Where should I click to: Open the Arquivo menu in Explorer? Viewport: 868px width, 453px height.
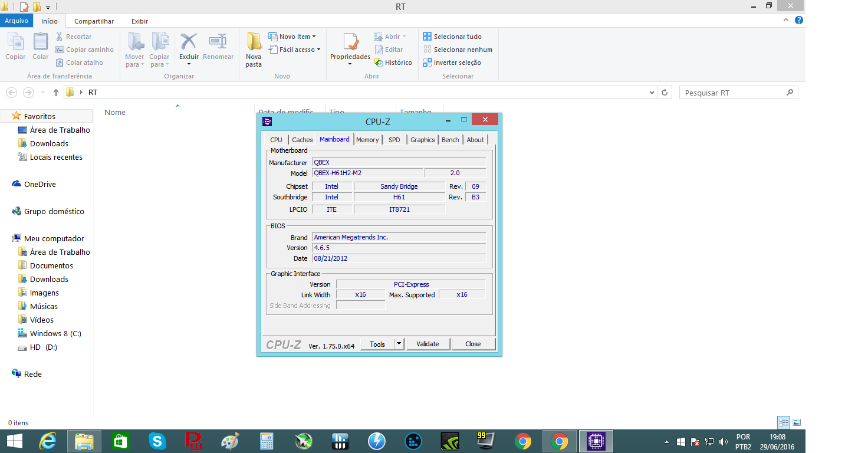(x=17, y=21)
